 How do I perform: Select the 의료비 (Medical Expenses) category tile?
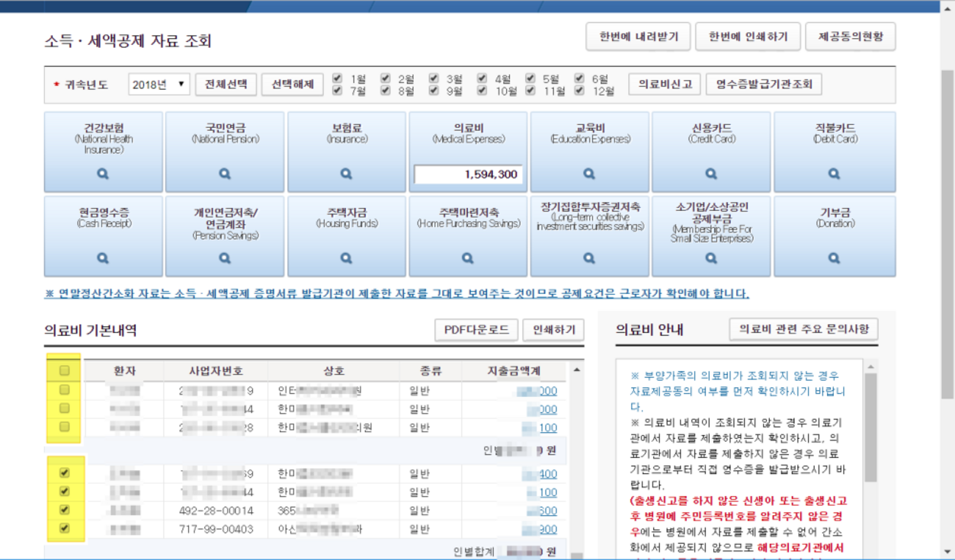[468, 134]
